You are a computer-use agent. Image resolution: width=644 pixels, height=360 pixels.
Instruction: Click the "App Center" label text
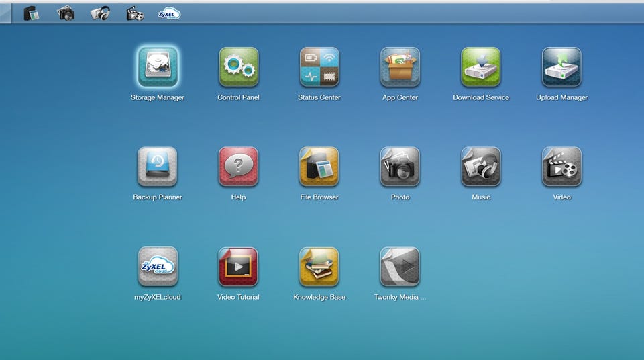point(400,97)
